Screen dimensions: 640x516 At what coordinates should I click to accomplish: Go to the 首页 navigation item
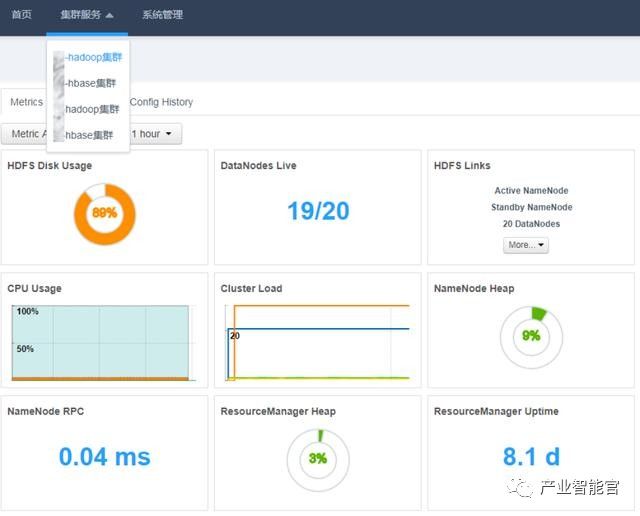click(21, 15)
